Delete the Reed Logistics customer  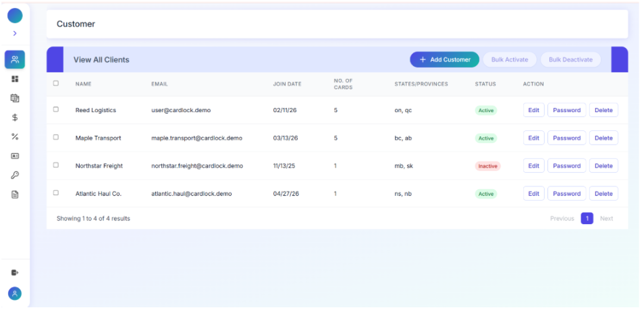coord(603,110)
